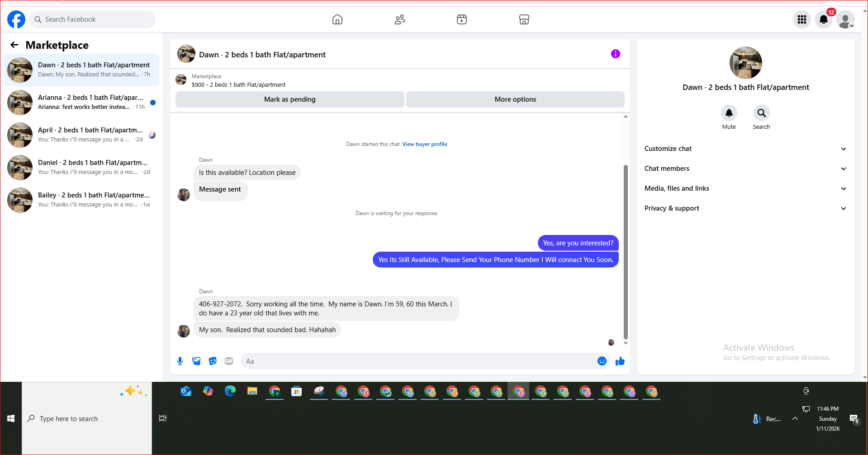Viewport: 868px width, 455px height.
Task: Click the Mark as pending button
Action: (x=290, y=99)
